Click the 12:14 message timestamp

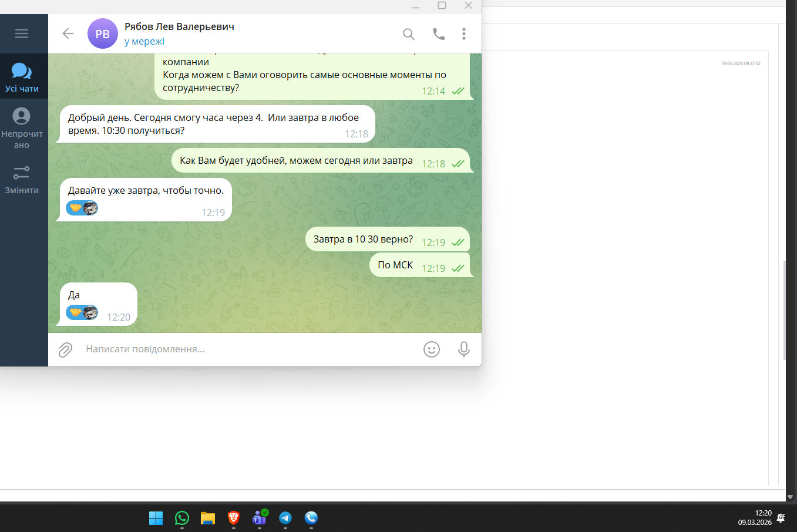[433, 91]
